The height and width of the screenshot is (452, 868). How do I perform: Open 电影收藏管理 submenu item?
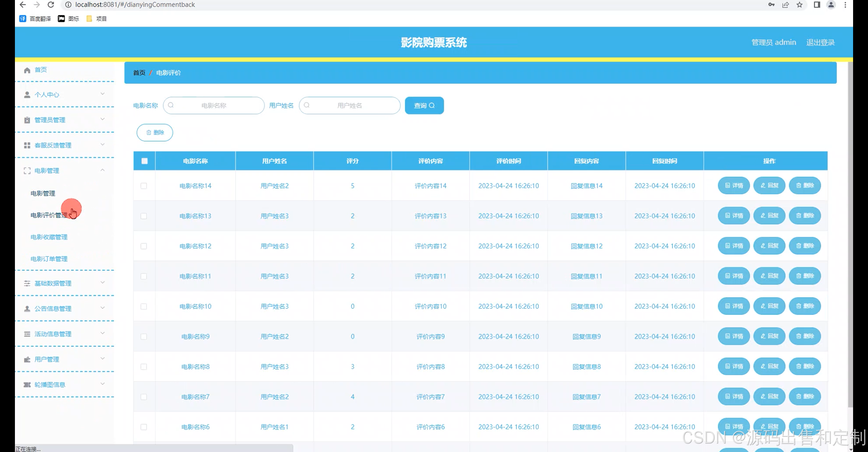tap(49, 237)
